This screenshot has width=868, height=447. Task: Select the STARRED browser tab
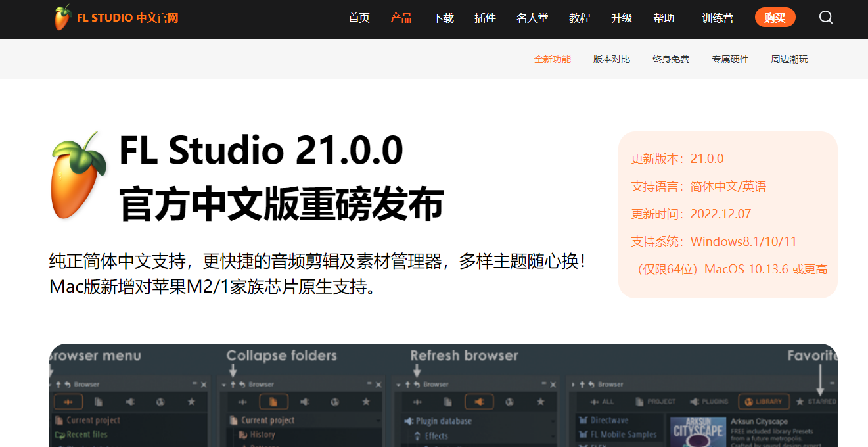click(x=817, y=401)
